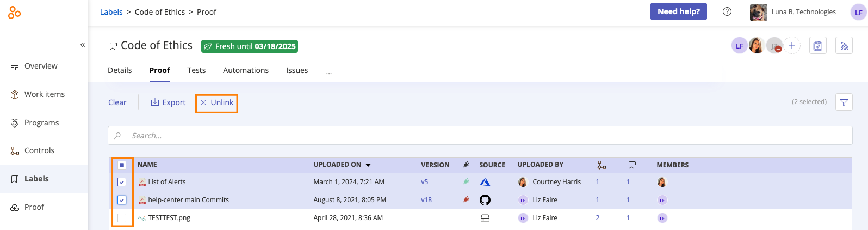This screenshot has height=230, width=868.
Task: Sort by the VERSION column header
Action: pyautogui.click(x=435, y=165)
